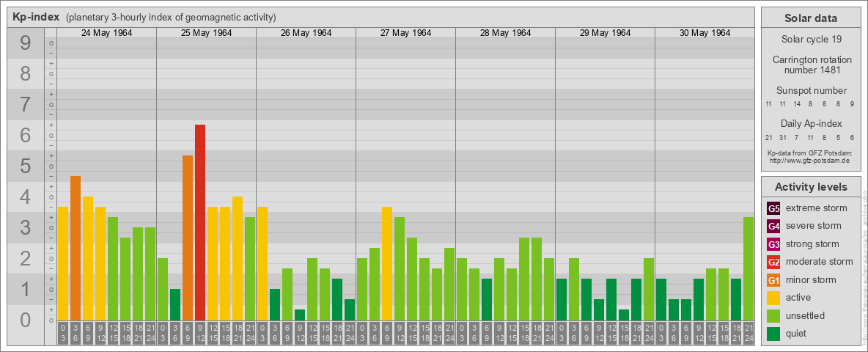Click the G5 extreme storm badge

773,208
